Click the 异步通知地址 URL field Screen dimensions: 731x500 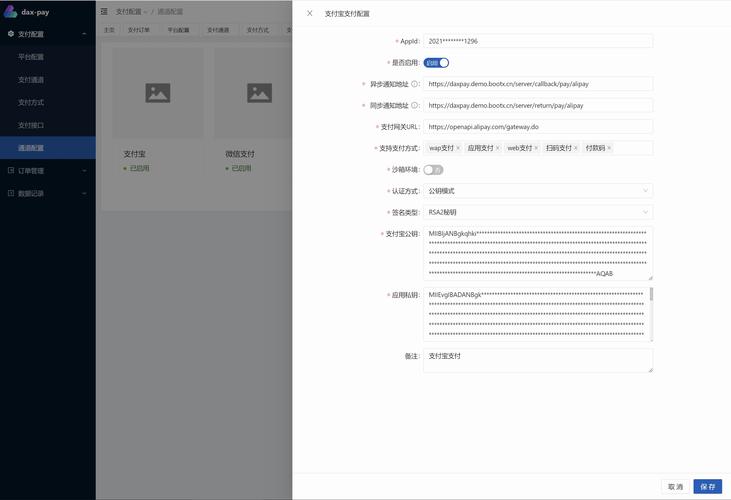tap(538, 84)
